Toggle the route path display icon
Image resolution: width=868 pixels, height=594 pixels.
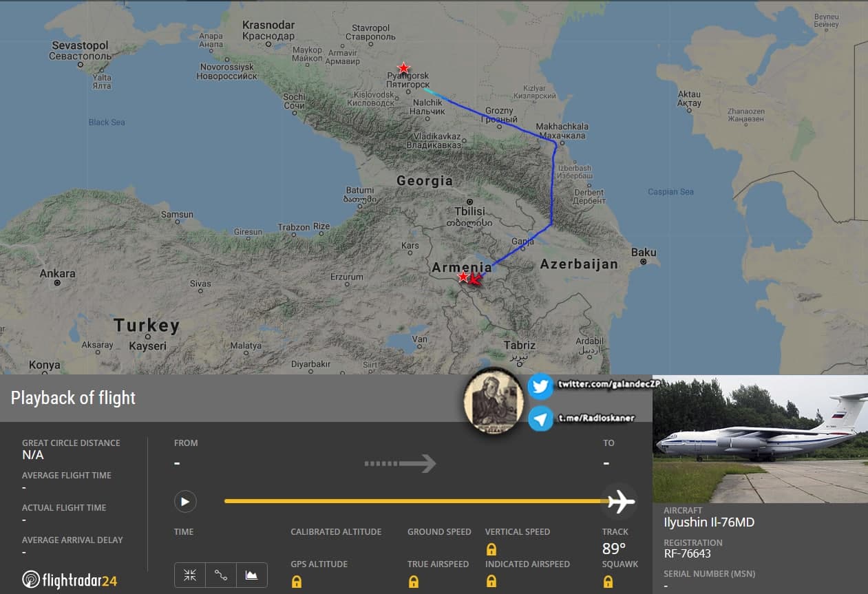221,575
